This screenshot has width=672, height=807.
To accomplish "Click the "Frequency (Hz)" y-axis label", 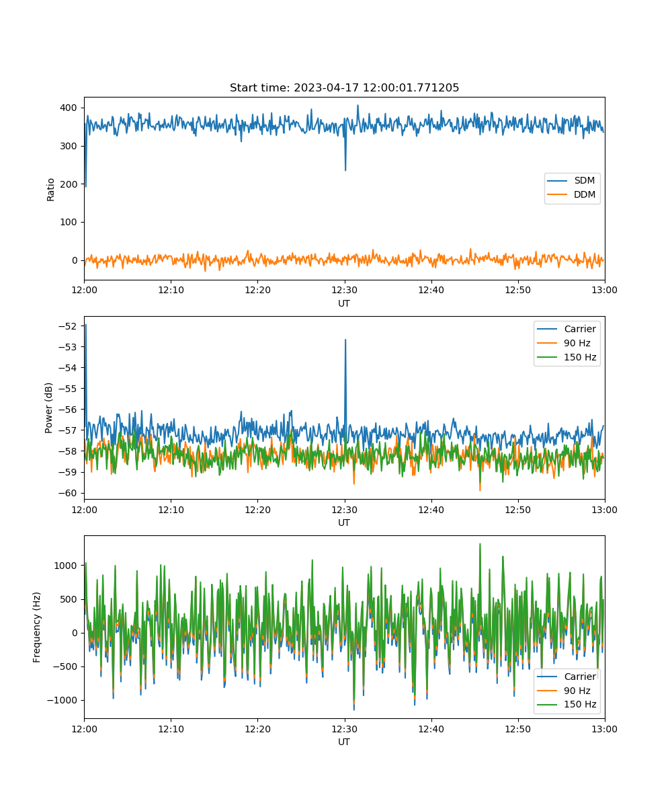I will 36,627.
